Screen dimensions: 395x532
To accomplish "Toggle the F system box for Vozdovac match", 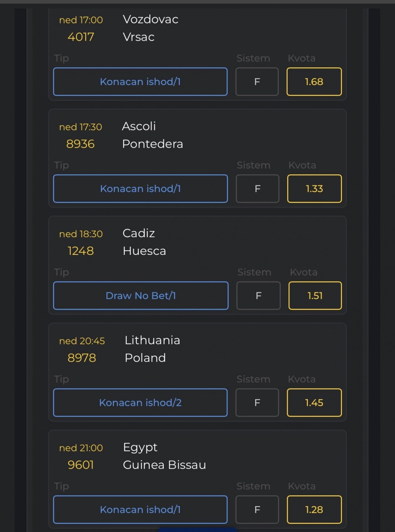I will point(257,82).
